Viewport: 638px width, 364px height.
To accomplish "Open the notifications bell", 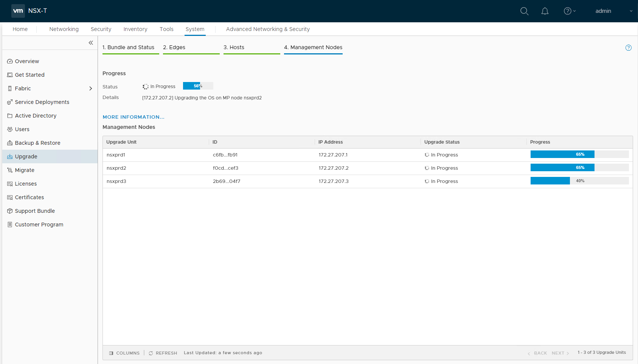I will [545, 11].
